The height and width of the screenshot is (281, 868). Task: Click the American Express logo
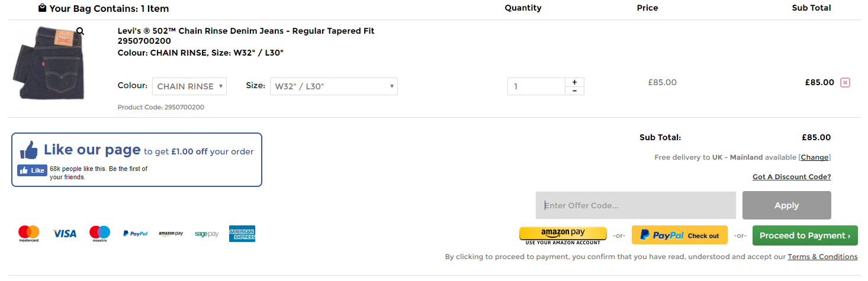242,234
